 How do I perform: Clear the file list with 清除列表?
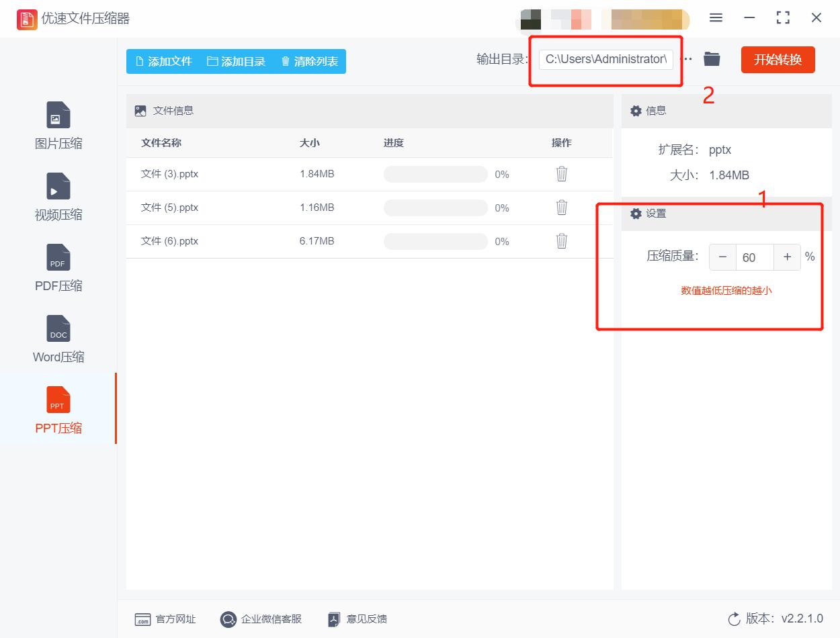tap(308, 61)
